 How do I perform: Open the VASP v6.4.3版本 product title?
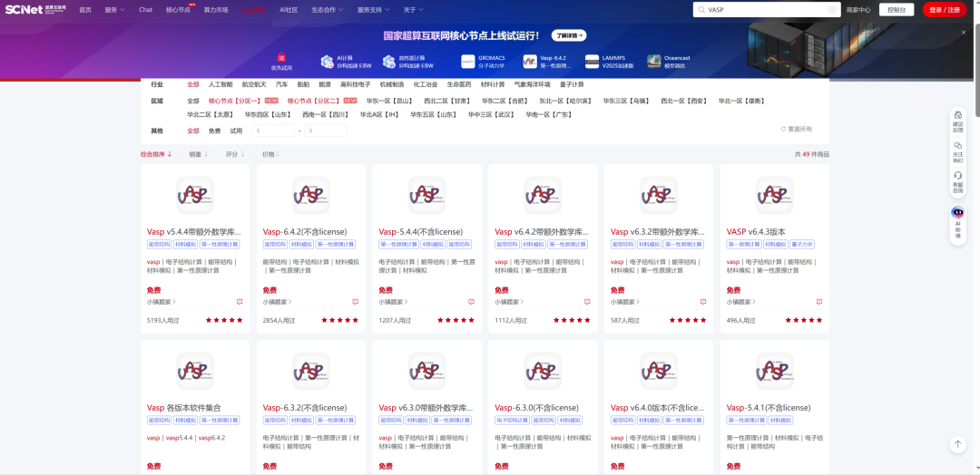[756, 231]
